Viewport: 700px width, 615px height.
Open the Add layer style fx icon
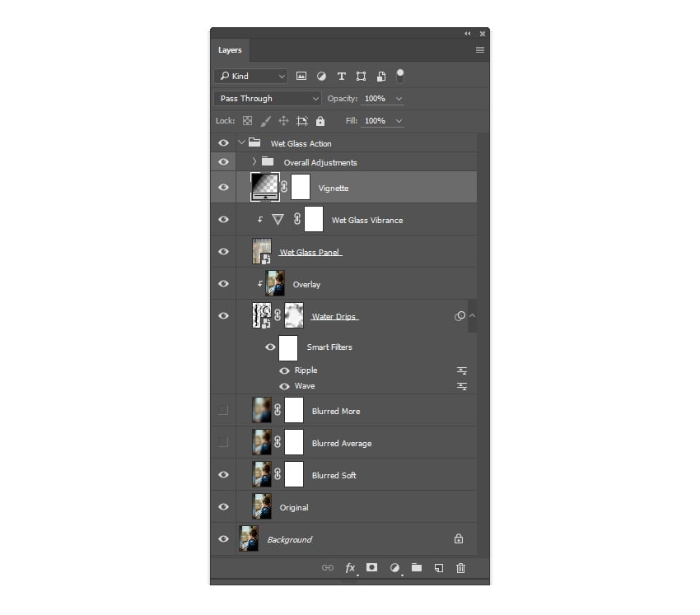pos(350,568)
